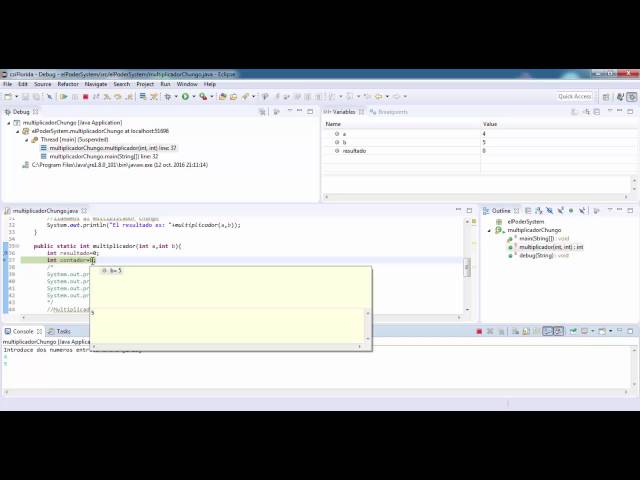
Task: Open the New file dropdown arrow
Action: point(17,97)
